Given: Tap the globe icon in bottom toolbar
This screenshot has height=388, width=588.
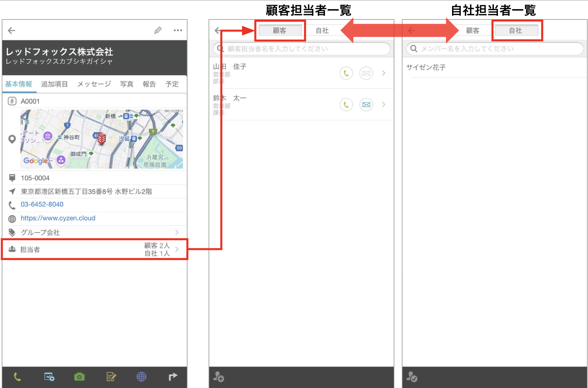Looking at the screenshot, I should (x=141, y=377).
